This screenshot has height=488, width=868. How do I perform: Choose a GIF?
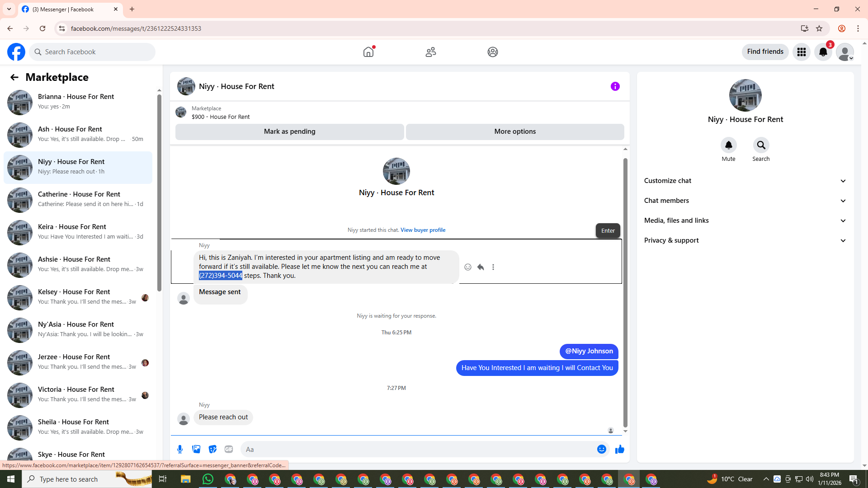coord(229,449)
